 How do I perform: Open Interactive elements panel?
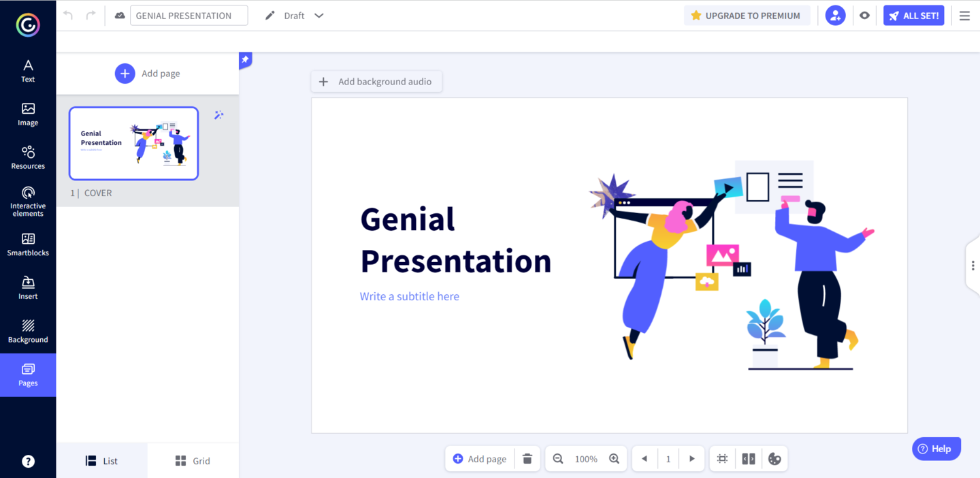(x=28, y=201)
